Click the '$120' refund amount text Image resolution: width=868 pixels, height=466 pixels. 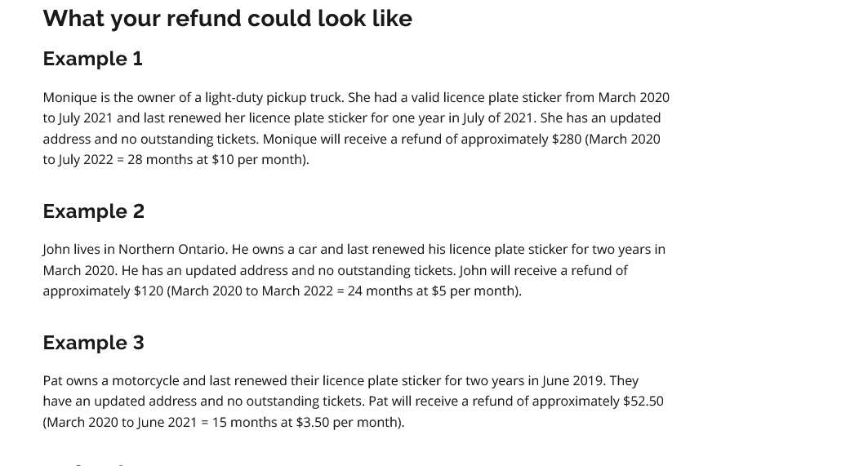tap(149, 291)
